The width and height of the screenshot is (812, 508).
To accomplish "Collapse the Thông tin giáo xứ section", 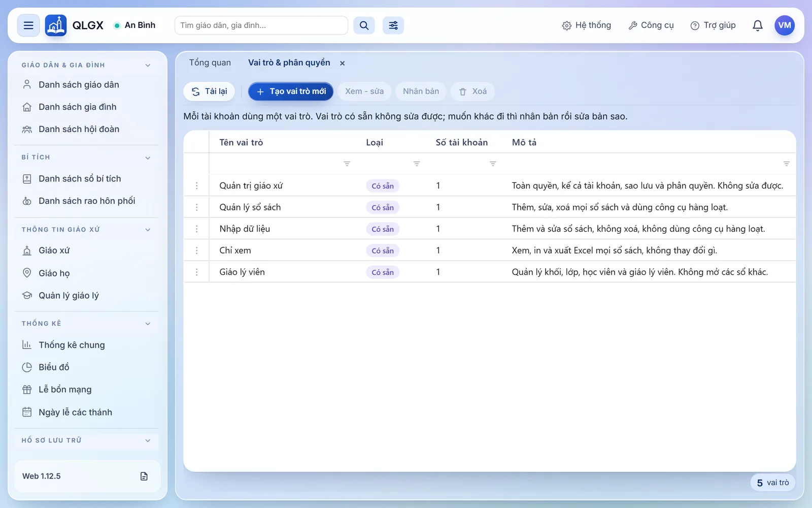I will 148,230.
